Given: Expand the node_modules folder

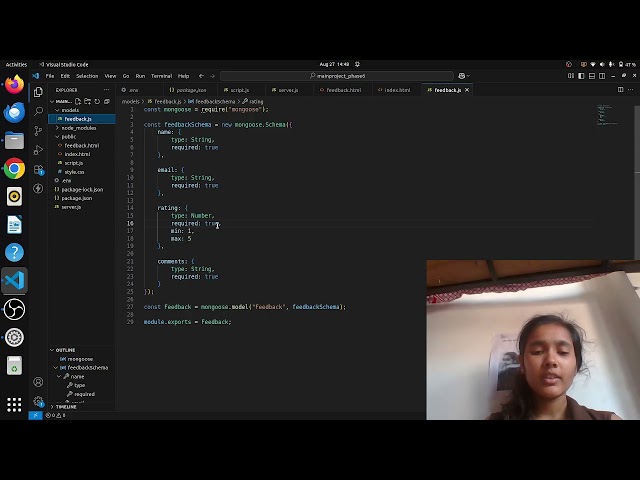Looking at the screenshot, I should pos(58,128).
